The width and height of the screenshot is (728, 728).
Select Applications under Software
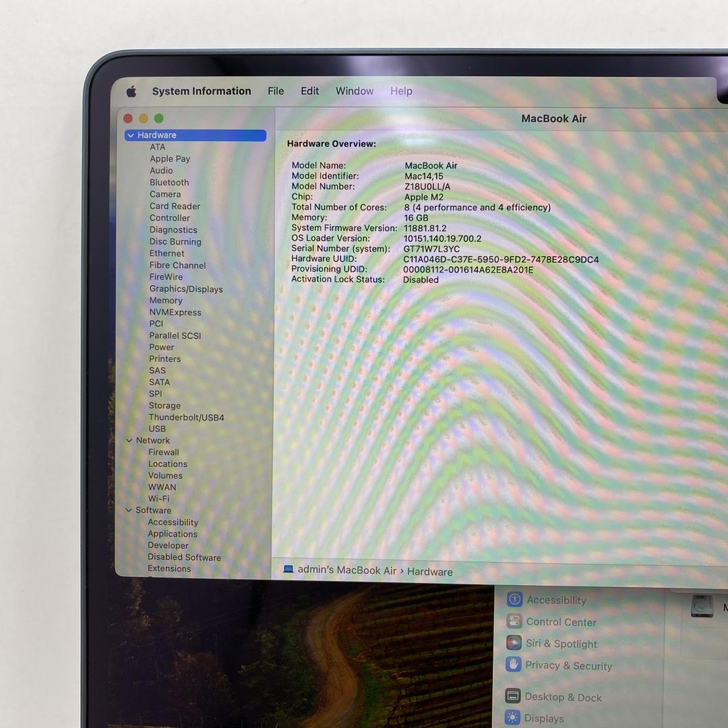(x=173, y=534)
